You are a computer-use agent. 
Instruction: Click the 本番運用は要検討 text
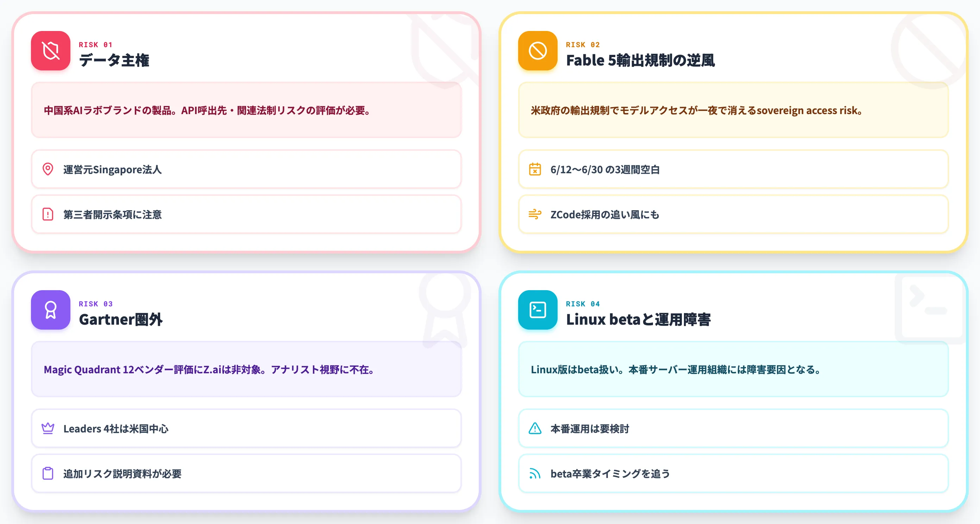coord(590,429)
